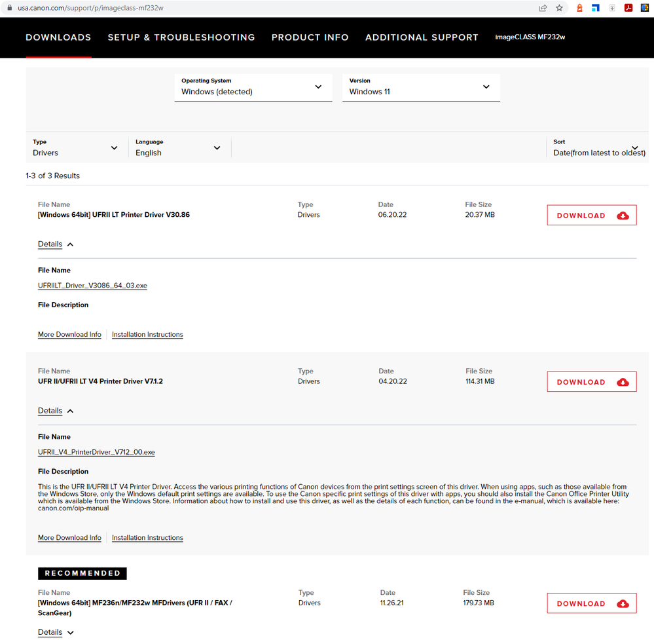The image size is (654, 644).
Task: Click cloud download icon for UFRII LT V30.86
Action: tap(623, 216)
